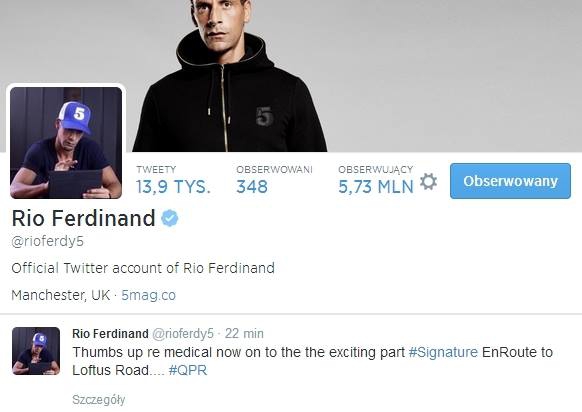Image resolution: width=582 pixels, height=412 pixels.
Task: Click the @rioferdy5 handle under profile name
Action: click(48, 242)
